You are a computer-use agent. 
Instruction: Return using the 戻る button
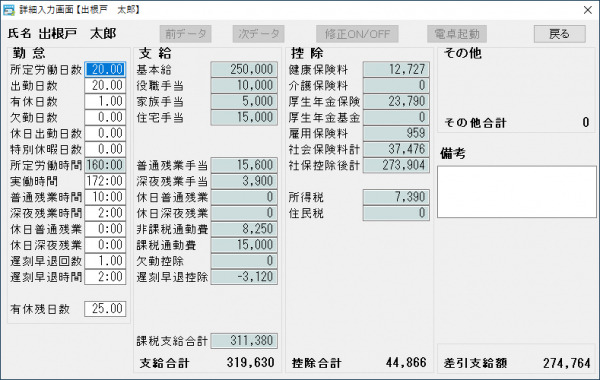click(x=559, y=34)
